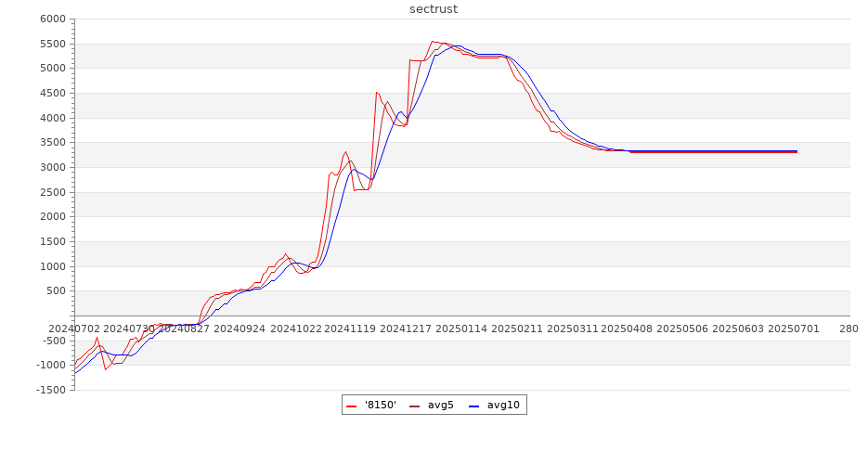Image resolution: width=868 pixels, height=464 pixels.
Task: Click the 4000 y-axis label
Action: point(53,118)
